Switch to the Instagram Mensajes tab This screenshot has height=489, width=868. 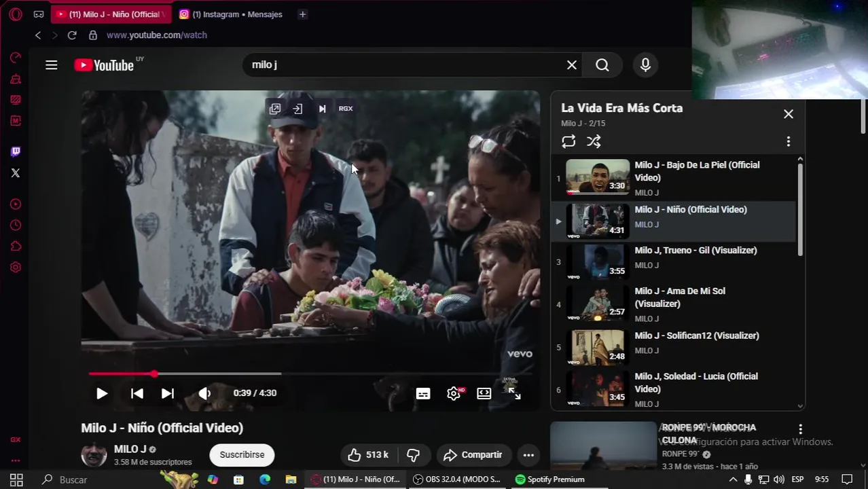(x=231, y=14)
